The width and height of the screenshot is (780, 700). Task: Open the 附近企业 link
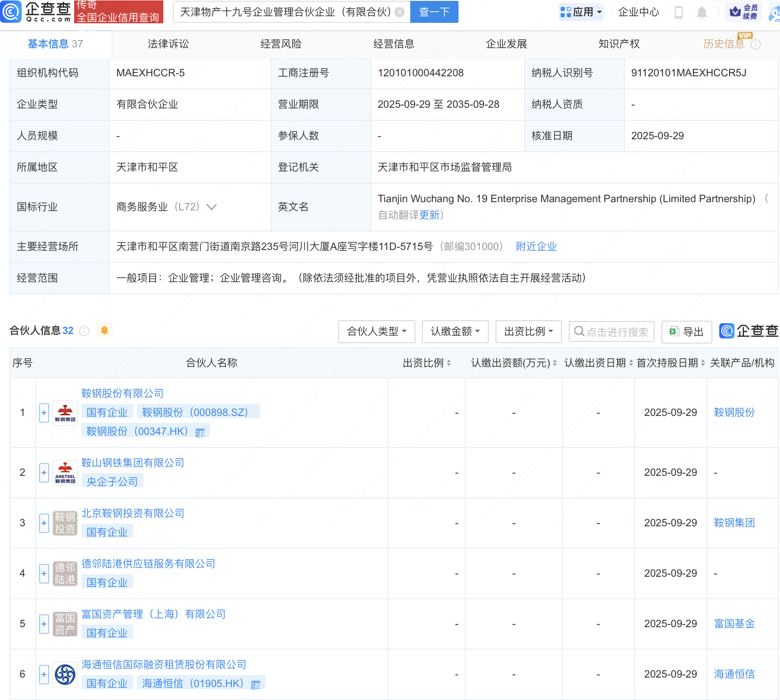click(x=536, y=247)
